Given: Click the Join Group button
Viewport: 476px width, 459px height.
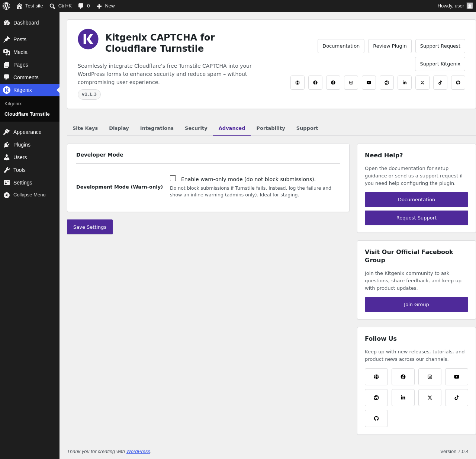Looking at the screenshot, I should 416,304.
